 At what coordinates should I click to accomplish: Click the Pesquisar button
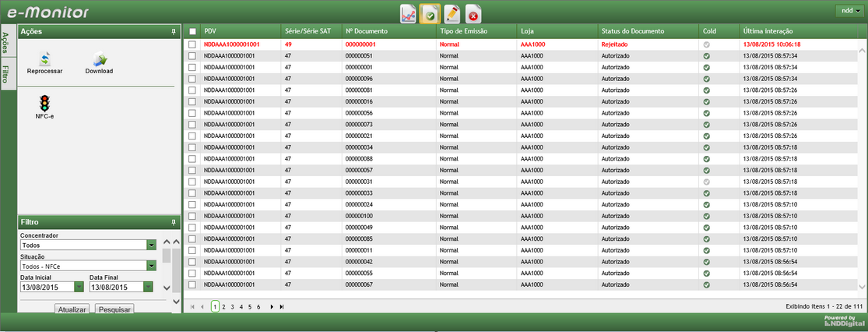click(114, 309)
